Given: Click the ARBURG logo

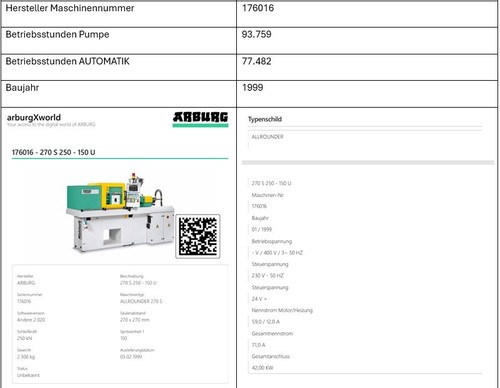Looking at the screenshot, I should [x=201, y=119].
